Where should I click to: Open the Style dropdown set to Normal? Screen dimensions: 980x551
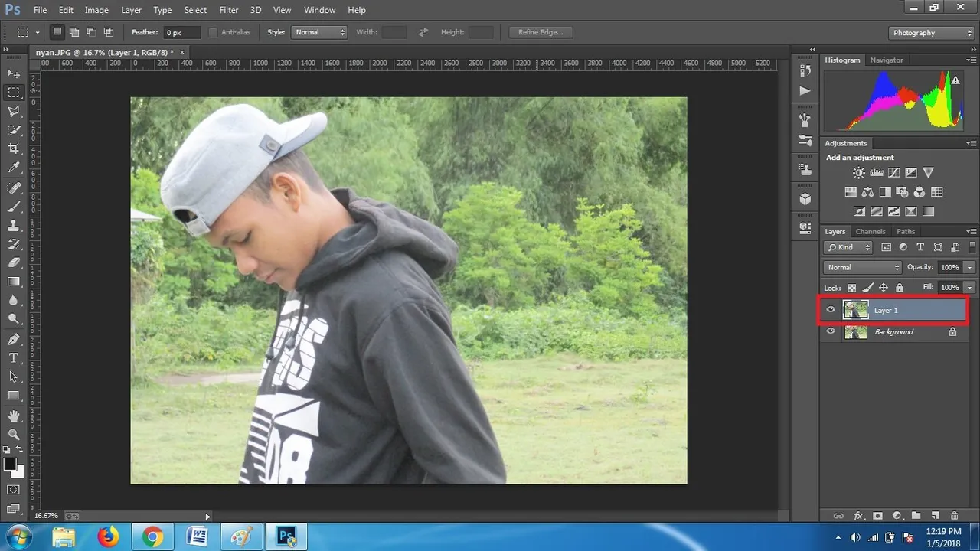(x=319, y=32)
